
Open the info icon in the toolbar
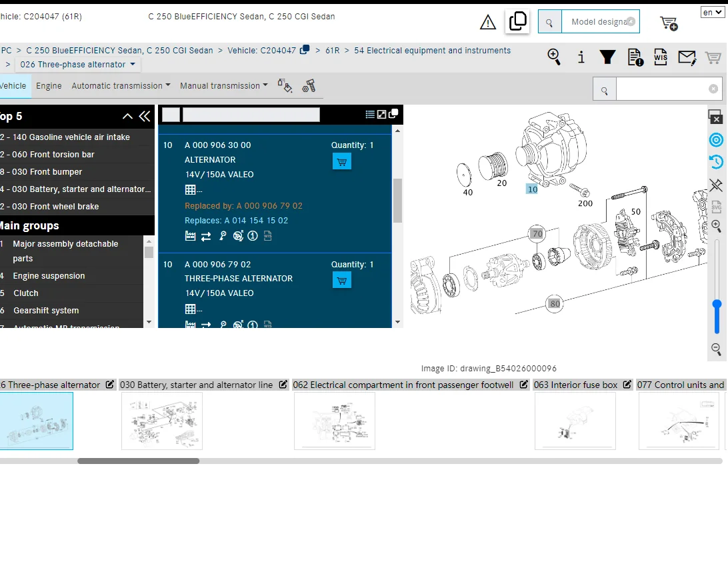pyautogui.click(x=581, y=57)
